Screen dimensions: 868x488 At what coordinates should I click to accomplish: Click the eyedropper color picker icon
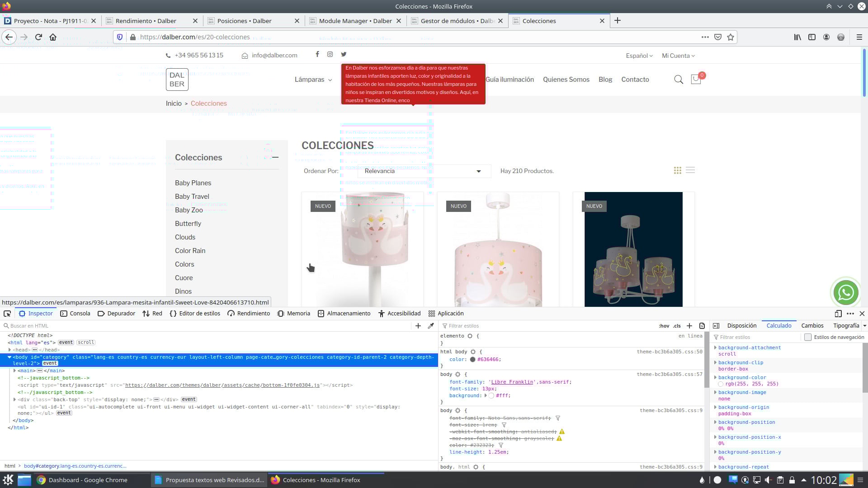coord(431,326)
